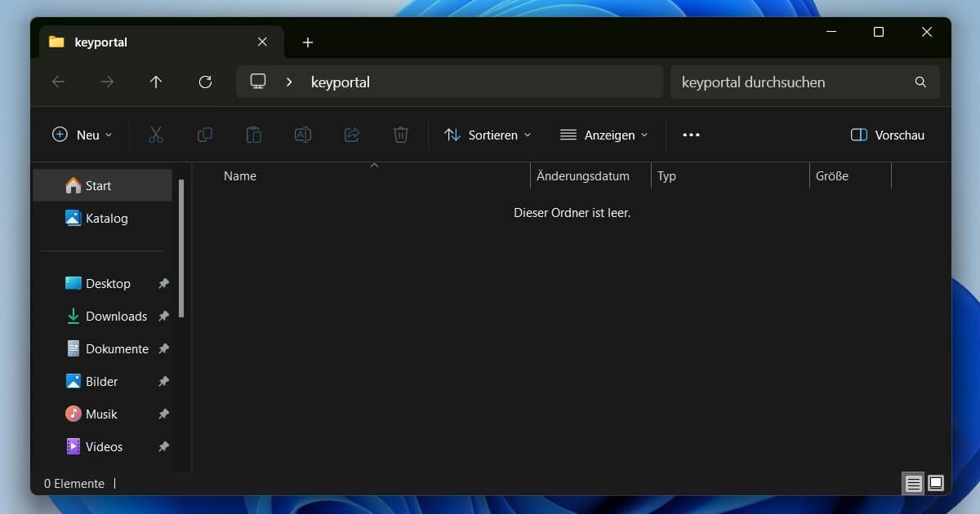
Task: Open the Neu dropdown menu
Action: coord(82,134)
